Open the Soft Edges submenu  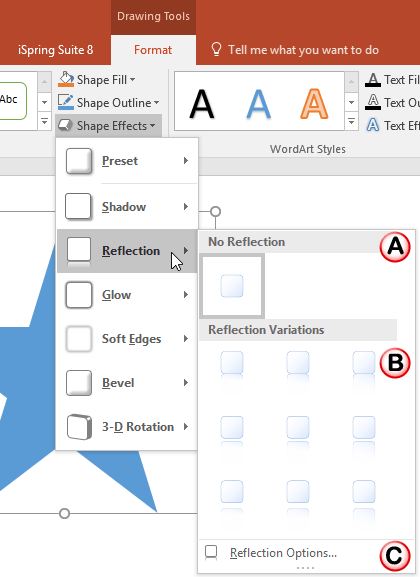click(x=127, y=339)
